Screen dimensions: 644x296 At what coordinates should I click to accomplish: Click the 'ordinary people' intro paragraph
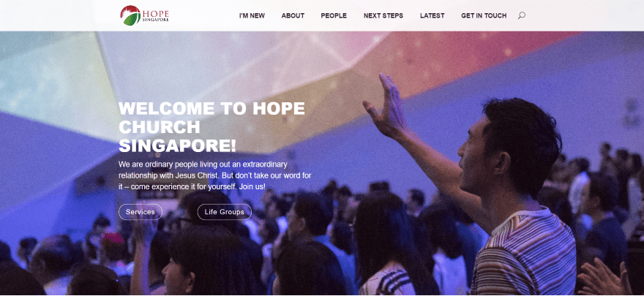(215, 175)
